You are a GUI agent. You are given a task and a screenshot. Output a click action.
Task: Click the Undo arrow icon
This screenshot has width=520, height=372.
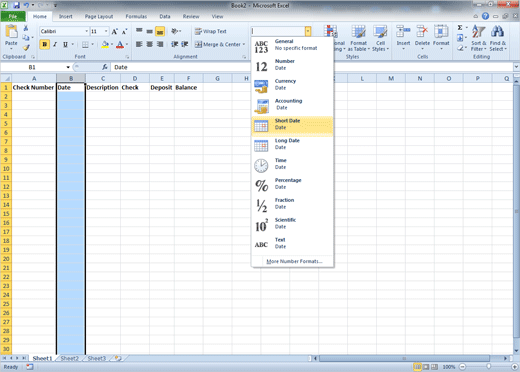coord(26,5)
